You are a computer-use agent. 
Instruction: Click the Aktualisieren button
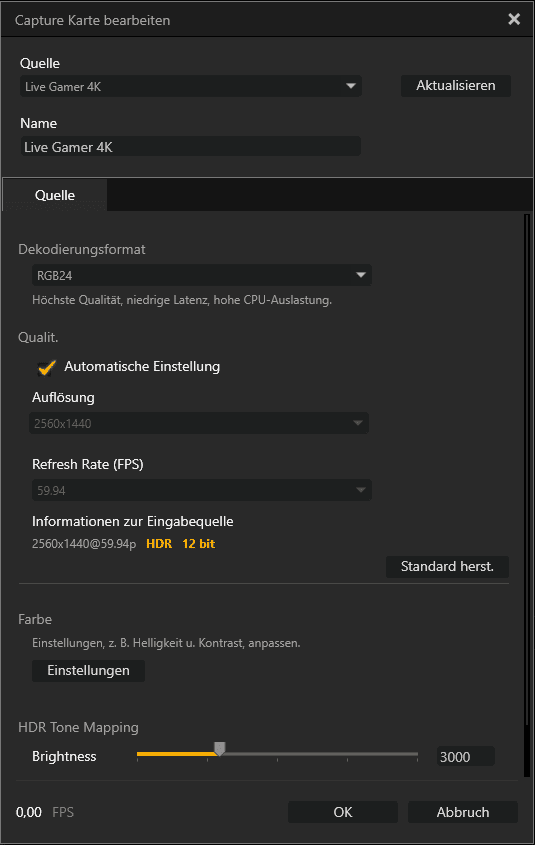pos(456,86)
